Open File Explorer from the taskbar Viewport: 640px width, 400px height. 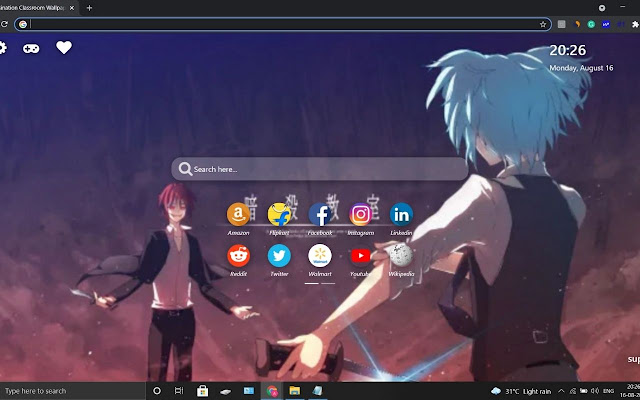(295, 391)
